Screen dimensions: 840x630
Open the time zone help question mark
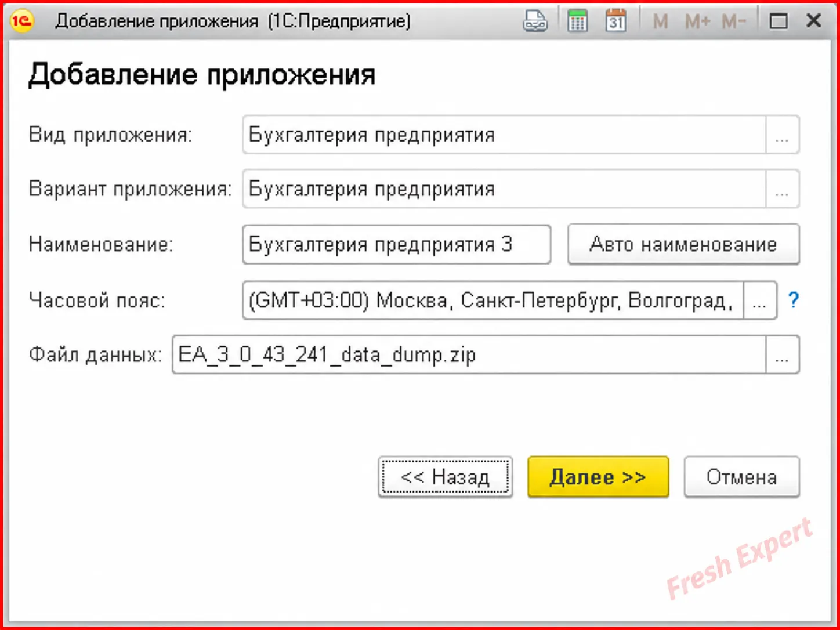coord(793,300)
